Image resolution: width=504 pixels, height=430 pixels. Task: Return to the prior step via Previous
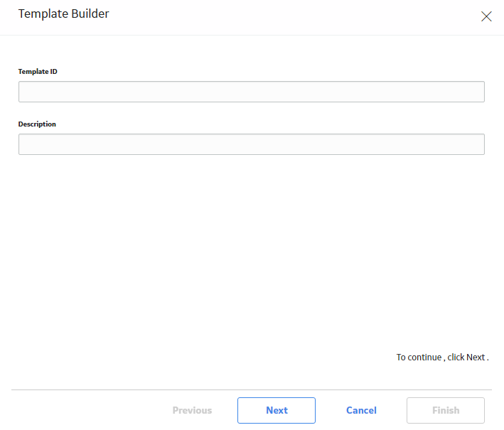click(x=192, y=410)
